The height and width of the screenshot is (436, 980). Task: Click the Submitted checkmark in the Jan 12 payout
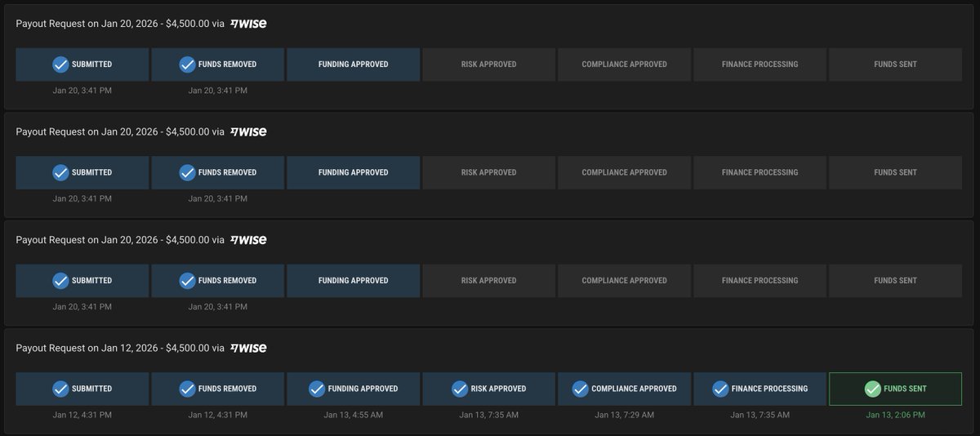point(60,389)
